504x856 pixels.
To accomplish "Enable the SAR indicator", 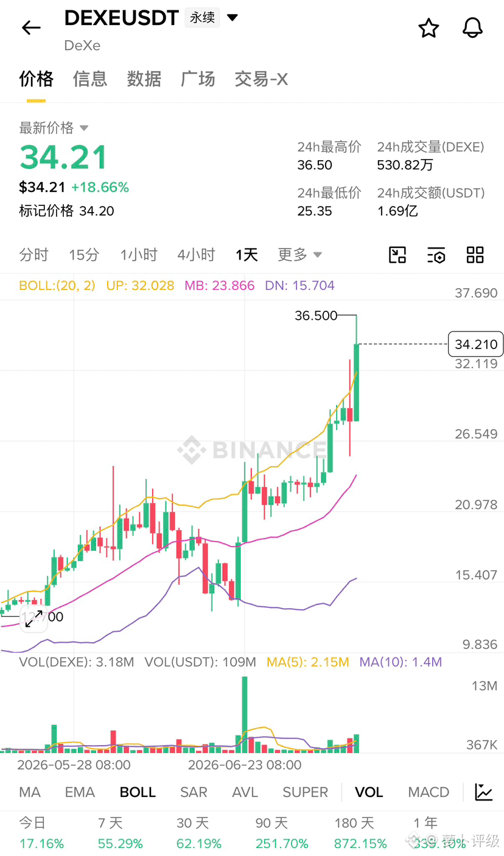I will pyautogui.click(x=194, y=792).
